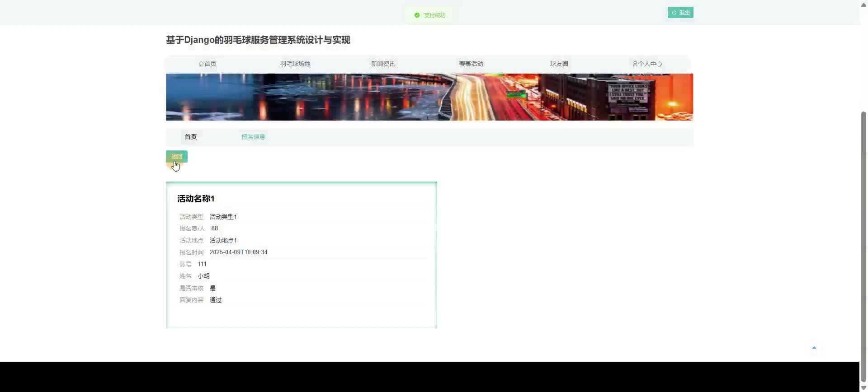The image size is (868, 392).
Task: Click the 报名时间 value 2025-04-09T10:09:34
Action: pos(238,252)
